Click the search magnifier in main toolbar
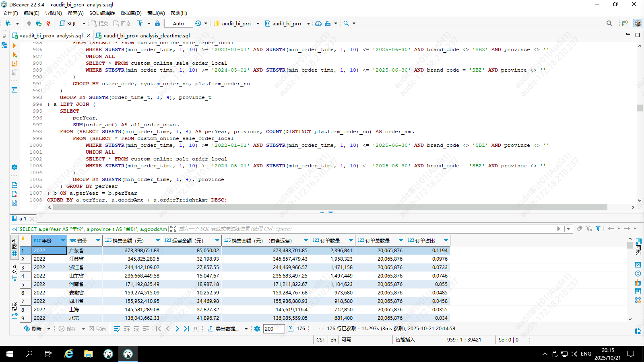The height and width of the screenshot is (362, 644). [x=346, y=23]
